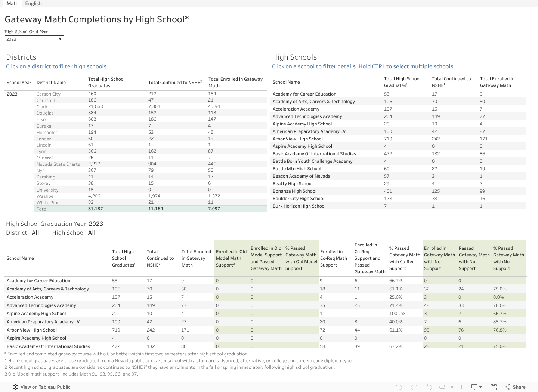Viewport: 538px width, 392px height.
Task: Click Arbor View High School row
Action: (297, 139)
